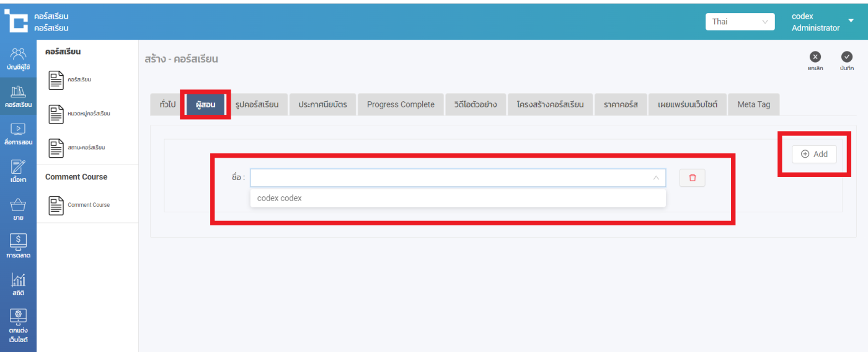
Task: Switch to the Progress Complete tab
Action: [401, 104]
